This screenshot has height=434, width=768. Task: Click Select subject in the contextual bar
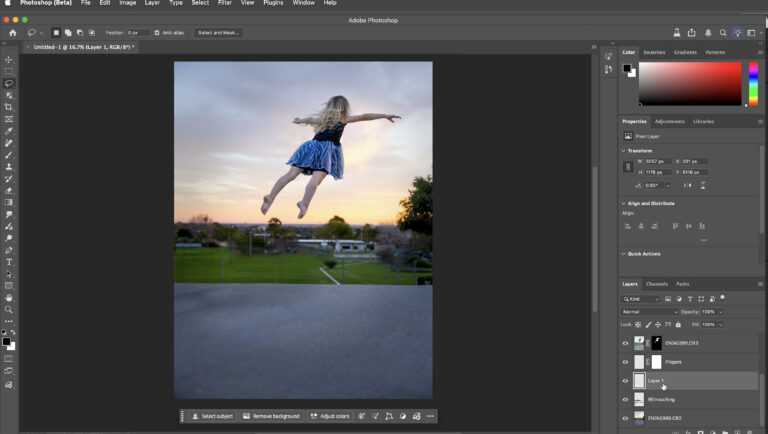click(213, 416)
